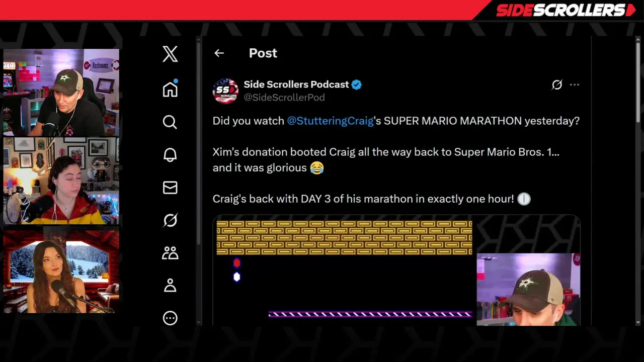Click the blue verified checkmark badge
The height and width of the screenshot is (362, 644).
point(357,84)
